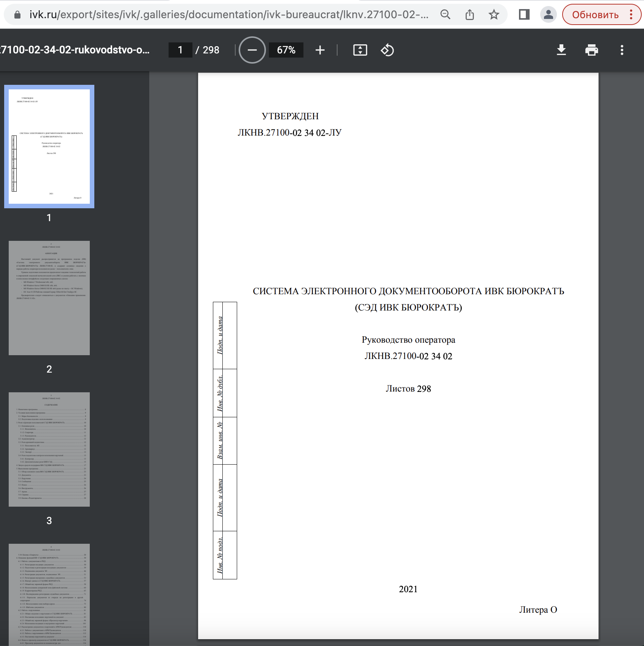This screenshot has width=644, height=646.
Task: Select page 2 thumbnail
Action: (x=49, y=298)
